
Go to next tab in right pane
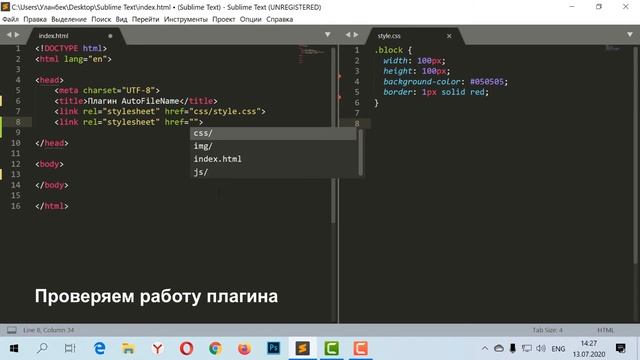356,35
